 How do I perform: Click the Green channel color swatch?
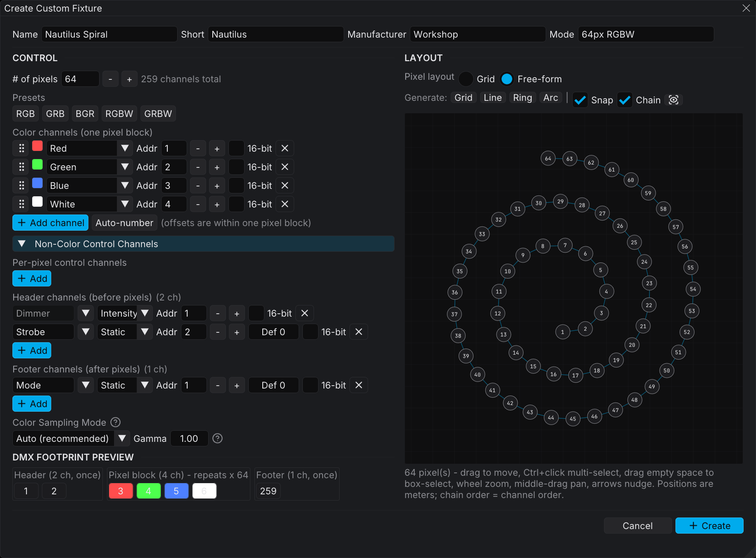coord(37,165)
